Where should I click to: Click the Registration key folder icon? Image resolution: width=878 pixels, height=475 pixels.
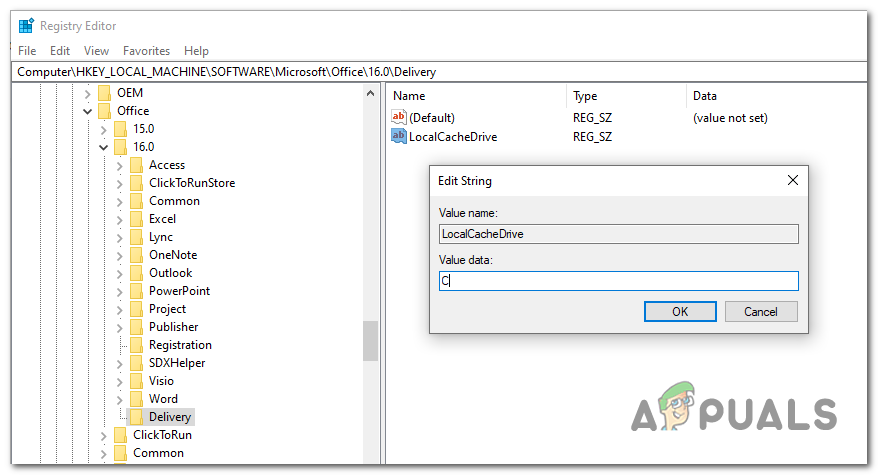[136, 345]
